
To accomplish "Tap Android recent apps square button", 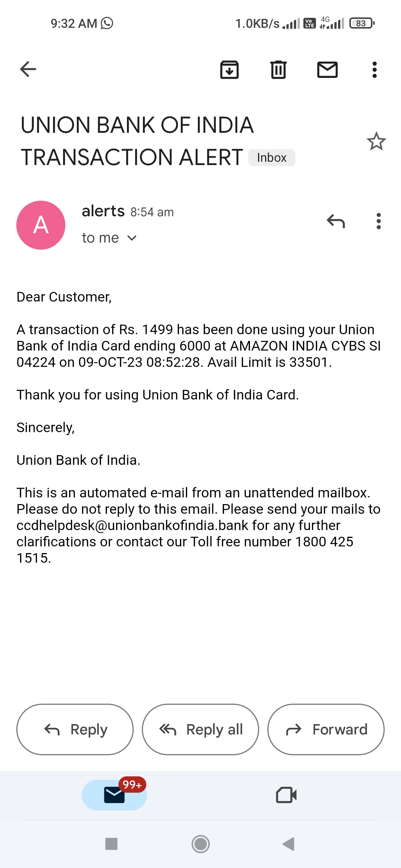I will (111, 844).
